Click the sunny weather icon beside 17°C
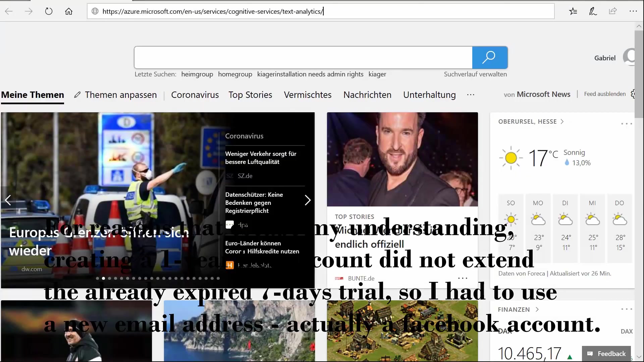644x362 pixels. pyautogui.click(x=511, y=158)
